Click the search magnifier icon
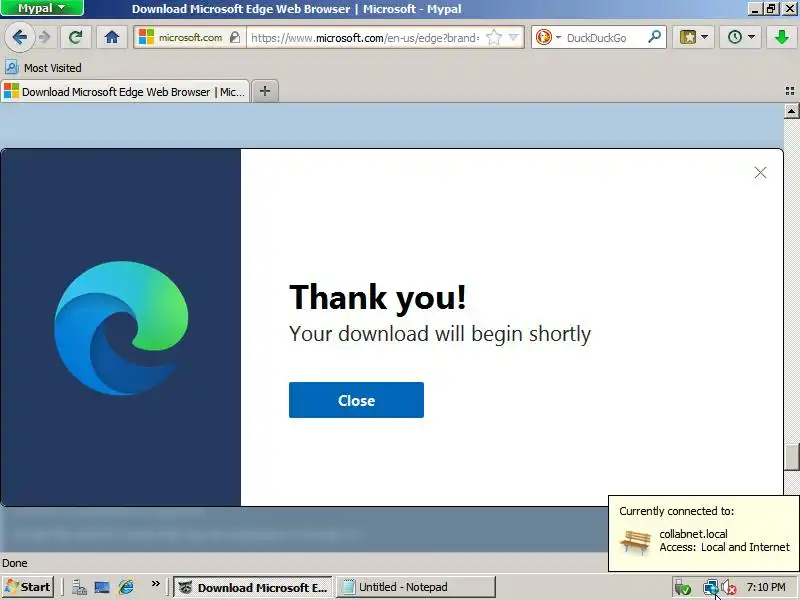The width and height of the screenshot is (800, 600). [654, 37]
